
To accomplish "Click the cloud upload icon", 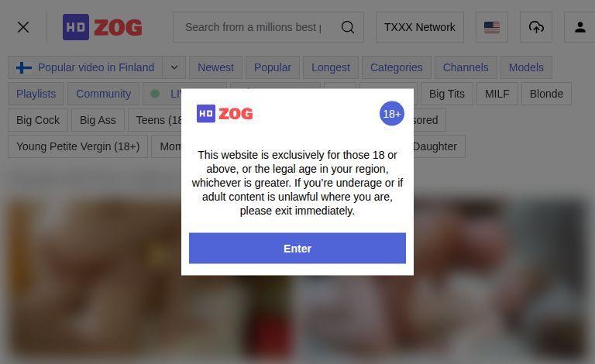I will click(536, 27).
